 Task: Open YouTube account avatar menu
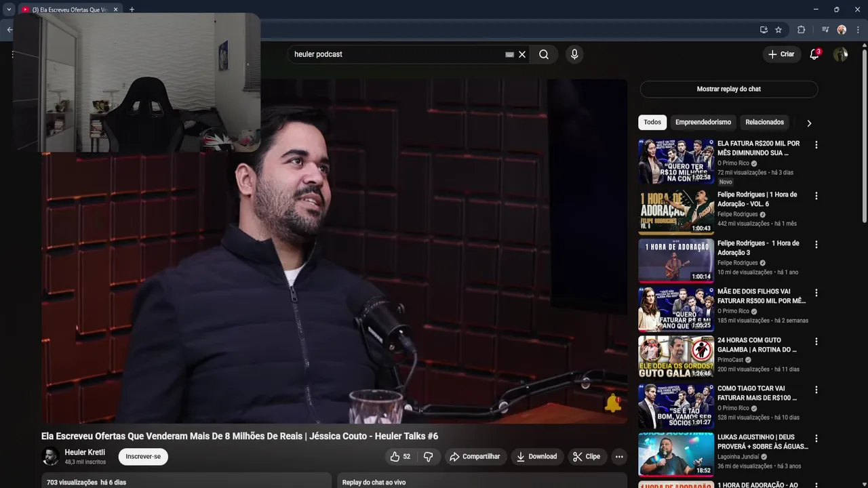coord(841,54)
